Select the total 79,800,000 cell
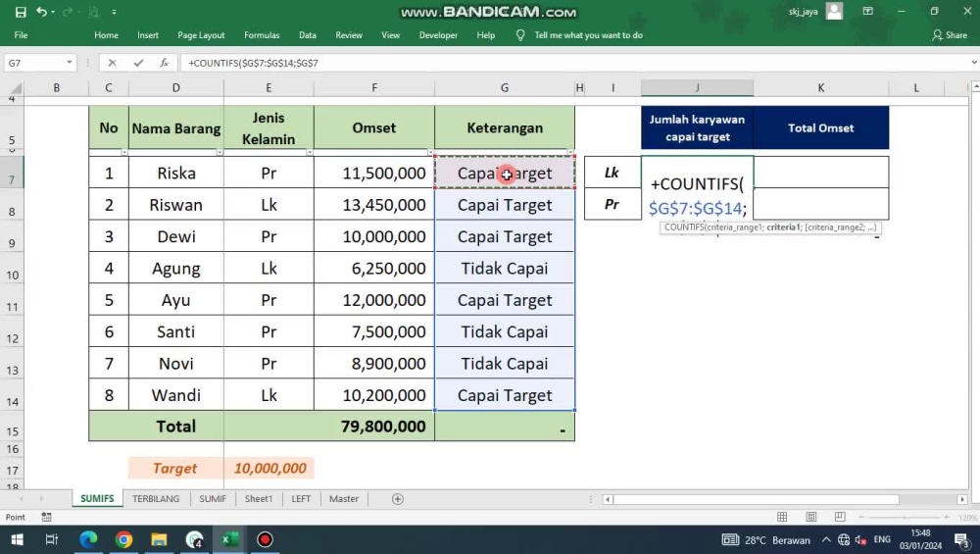 coord(373,427)
